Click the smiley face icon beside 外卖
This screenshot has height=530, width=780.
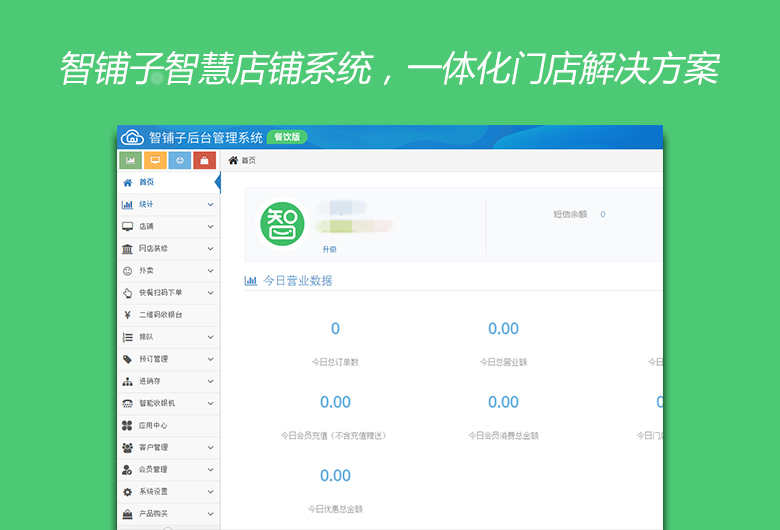[127, 271]
